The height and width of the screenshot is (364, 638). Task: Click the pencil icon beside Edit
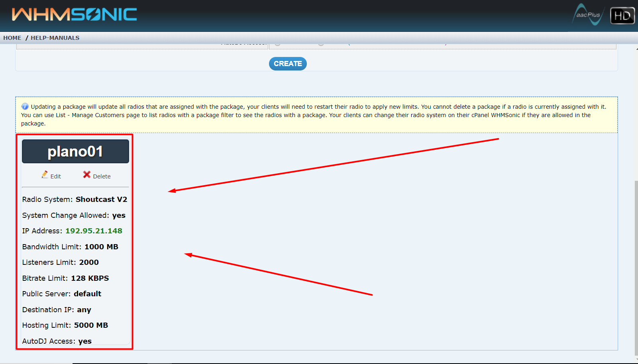[45, 175]
